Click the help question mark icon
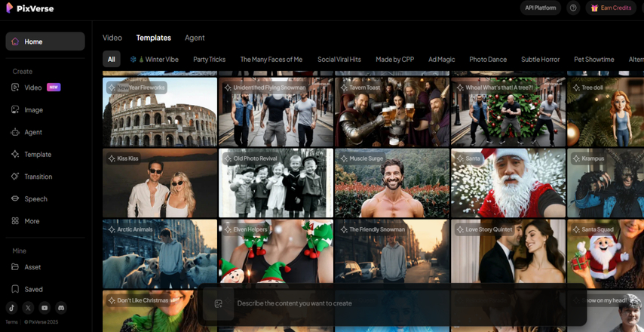Image resolution: width=644 pixels, height=332 pixels. [573, 8]
